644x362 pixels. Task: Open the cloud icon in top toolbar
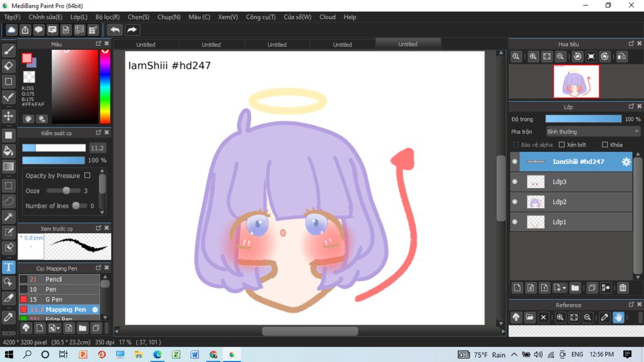pos(11,30)
